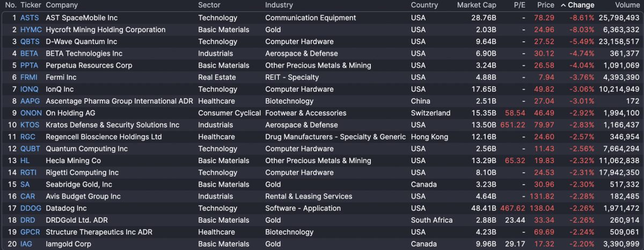Screen dimensions: 644x250
Task: Click the ascending sort arrow beside Change
Action: point(563,5)
